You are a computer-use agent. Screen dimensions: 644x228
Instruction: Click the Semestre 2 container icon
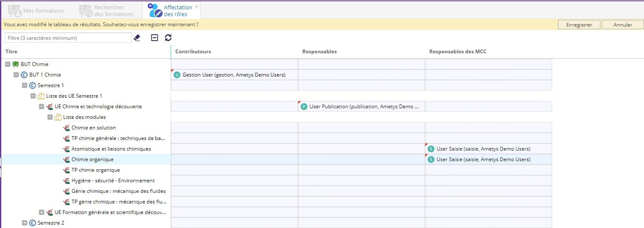click(x=33, y=223)
